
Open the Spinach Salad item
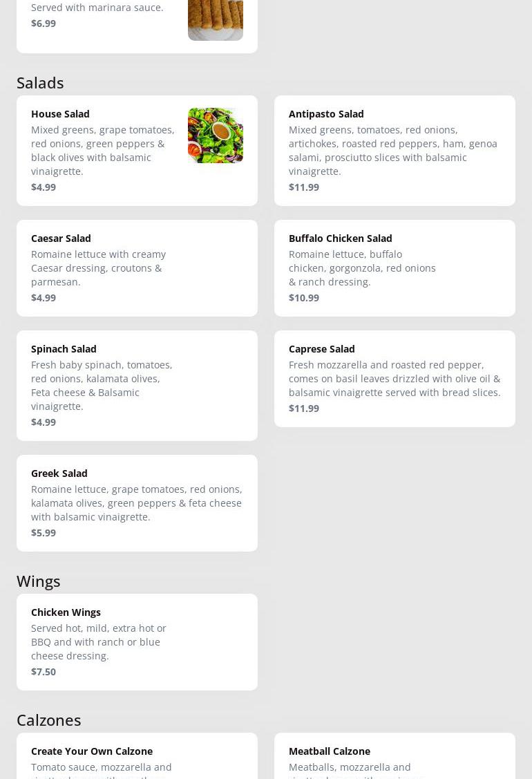pyautogui.click(x=137, y=386)
